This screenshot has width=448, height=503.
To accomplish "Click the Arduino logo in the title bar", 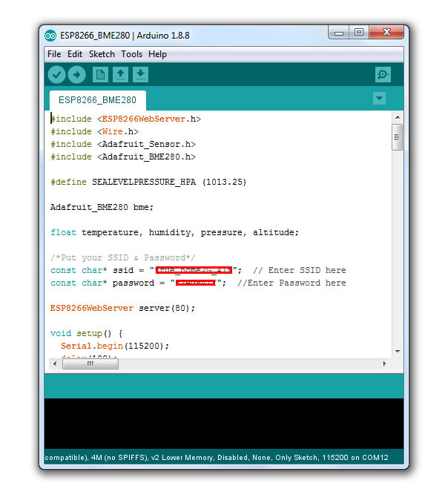I will coord(50,36).
